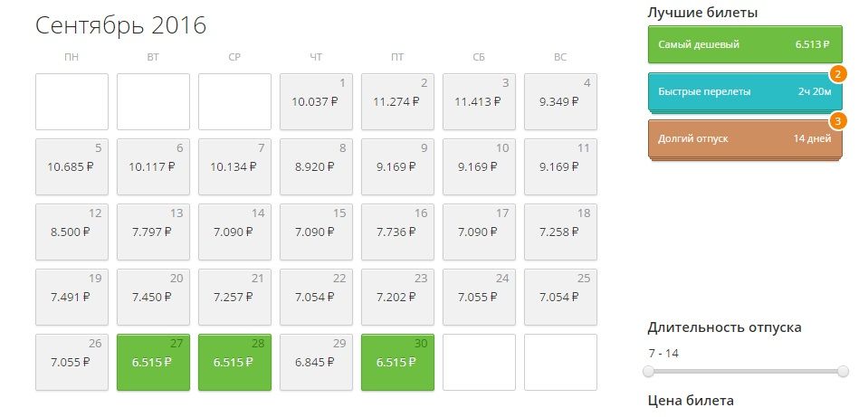Pick September 19 priced 7.491 ₽
The height and width of the screenshot is (417, 868).
[72, 297]
